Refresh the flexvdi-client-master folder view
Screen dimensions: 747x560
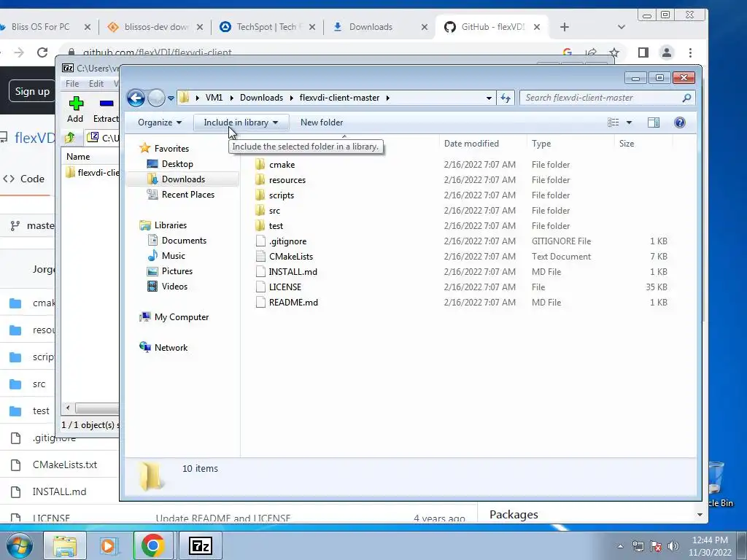coord(506,98)
